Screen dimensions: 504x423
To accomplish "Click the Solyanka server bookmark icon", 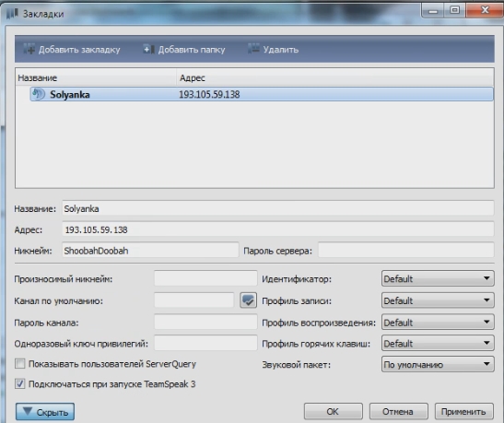I will [x=39, y=94].
